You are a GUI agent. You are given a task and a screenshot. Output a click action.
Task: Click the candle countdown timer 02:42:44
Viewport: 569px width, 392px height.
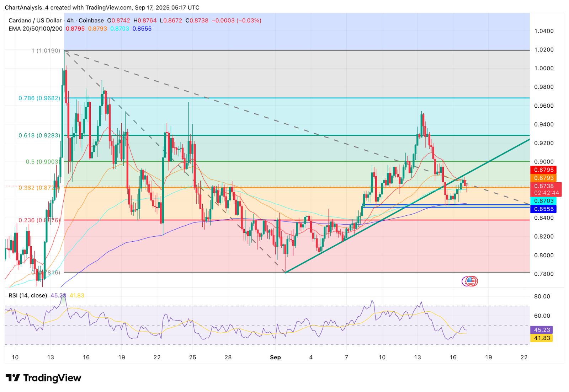coord(546,193)
